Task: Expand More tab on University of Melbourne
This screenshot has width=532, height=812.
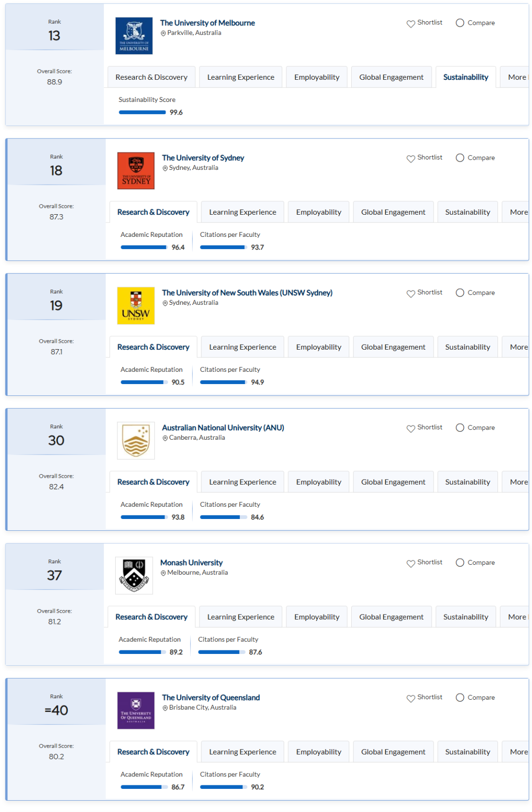Action: pos(515,77)
